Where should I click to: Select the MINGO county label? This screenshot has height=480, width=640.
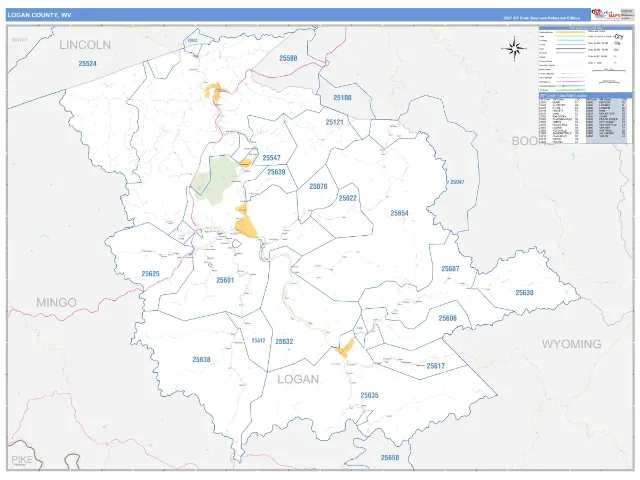tap(56, 302)
